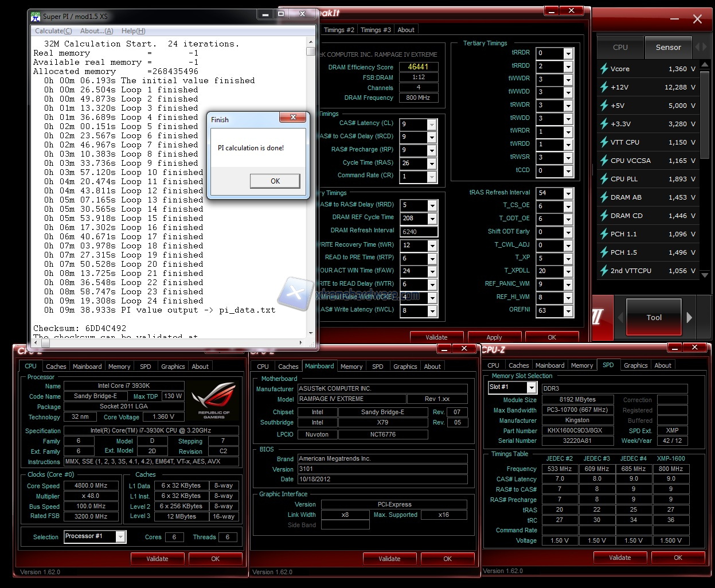Image resolution: width=715 pixels, height=588 pixels.
Task: Click OK in the Finish dialog
Action: [x=275, y=181]
